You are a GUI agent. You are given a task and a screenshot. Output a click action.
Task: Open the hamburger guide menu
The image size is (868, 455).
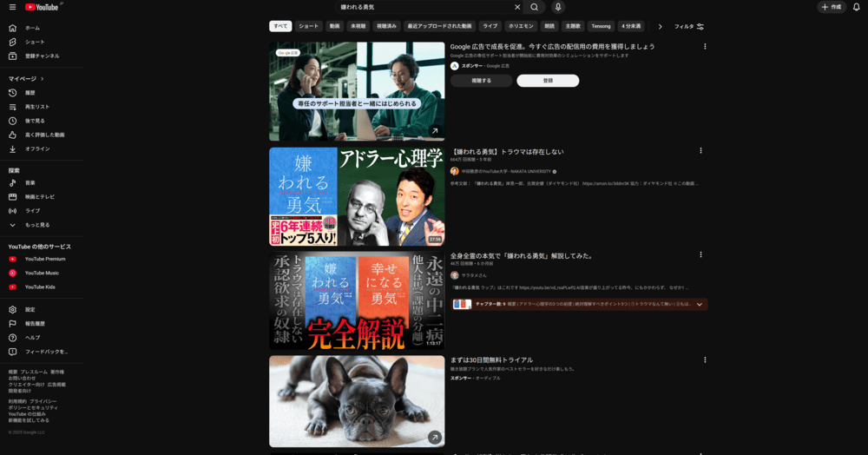click(12, 7)
